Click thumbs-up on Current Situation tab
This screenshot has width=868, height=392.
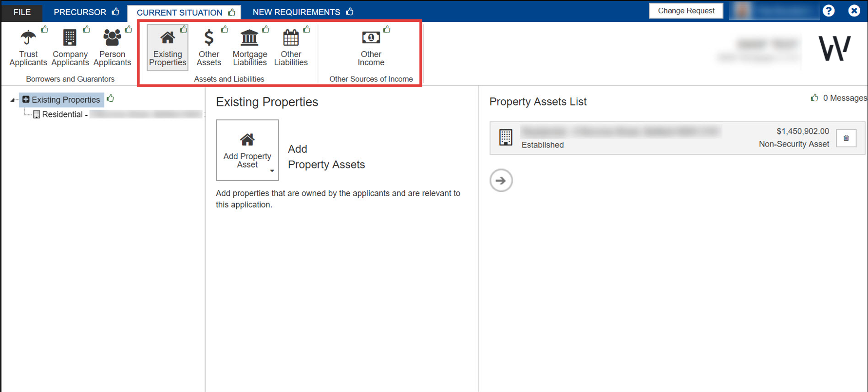(x=232, y=12)
